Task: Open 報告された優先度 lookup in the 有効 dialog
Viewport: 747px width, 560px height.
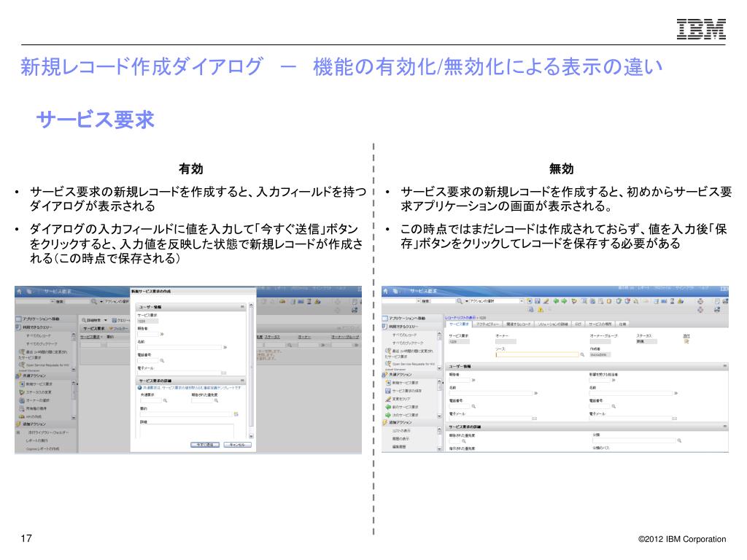Action: tap(216, 400)
